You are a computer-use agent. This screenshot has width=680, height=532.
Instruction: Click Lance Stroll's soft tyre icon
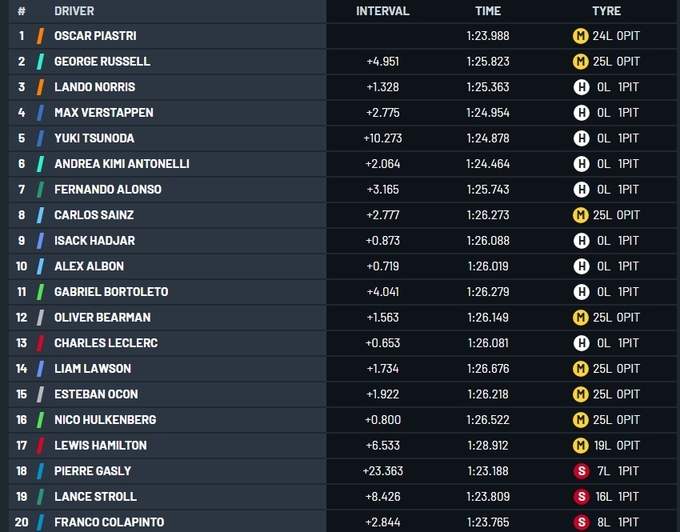579,497
